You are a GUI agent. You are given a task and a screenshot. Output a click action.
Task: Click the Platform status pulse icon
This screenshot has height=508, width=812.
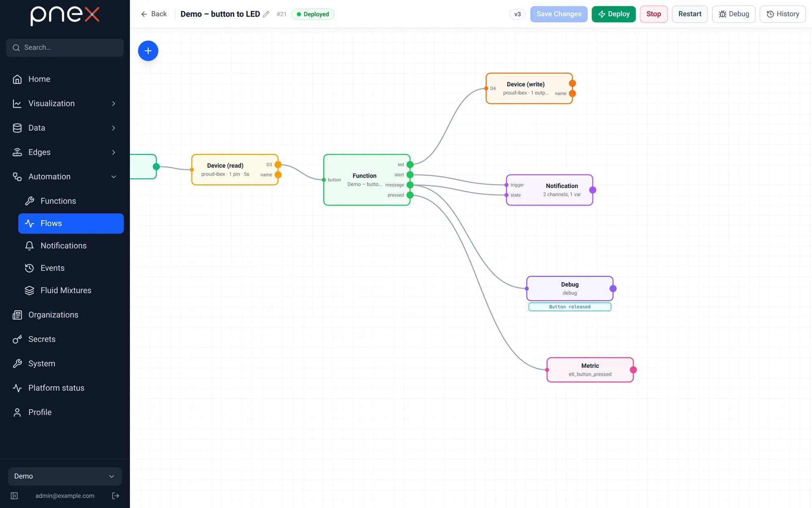coord(17,388)
